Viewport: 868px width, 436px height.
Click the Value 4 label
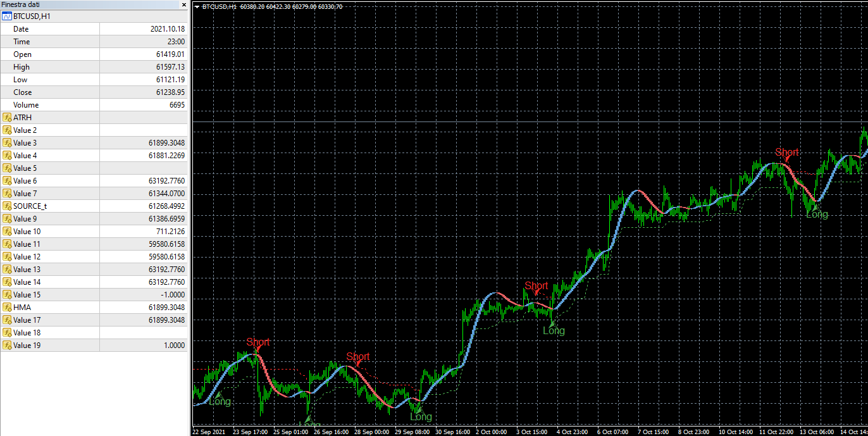tap(25, 156)
